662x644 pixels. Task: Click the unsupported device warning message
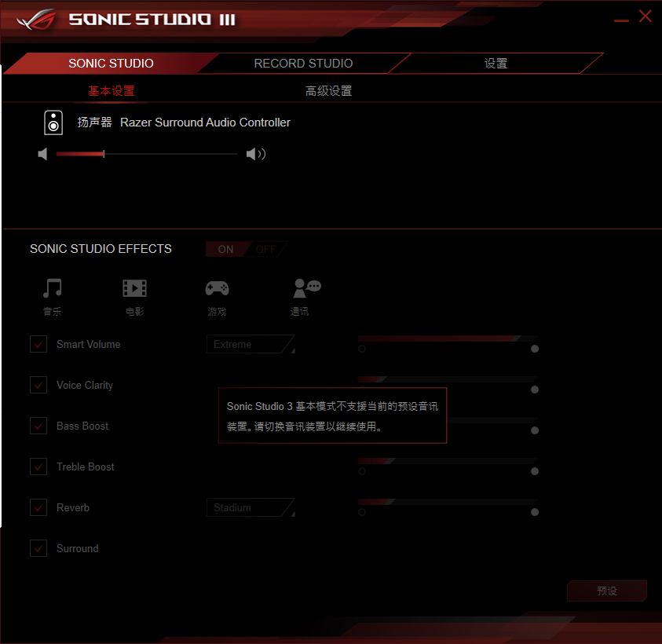(x=332, y=416)
